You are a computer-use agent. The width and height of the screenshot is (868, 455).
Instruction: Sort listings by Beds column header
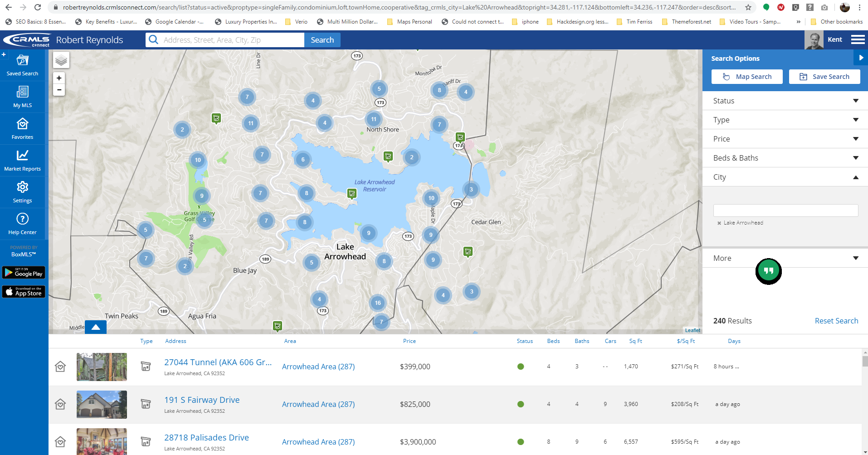pos(553,341)
